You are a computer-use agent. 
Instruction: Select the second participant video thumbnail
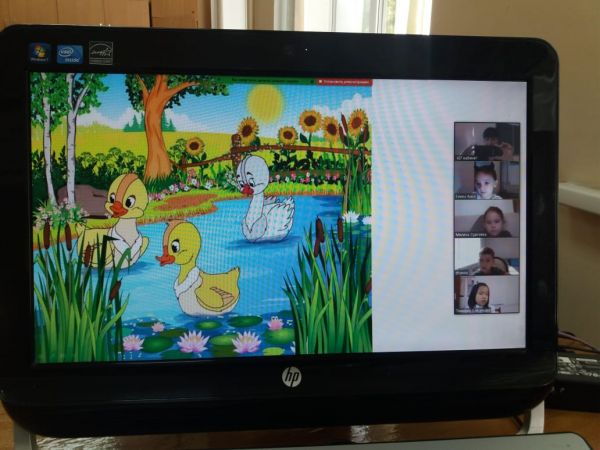(487, 180)
